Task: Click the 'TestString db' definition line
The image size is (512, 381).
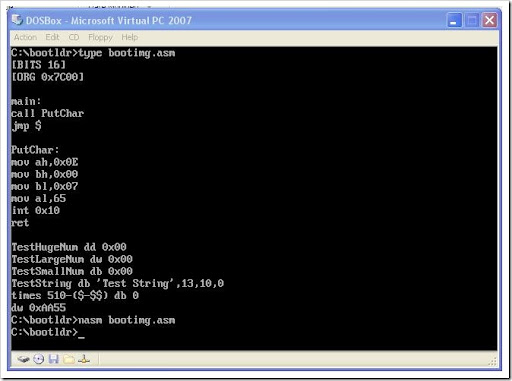Action: [117, 283]
